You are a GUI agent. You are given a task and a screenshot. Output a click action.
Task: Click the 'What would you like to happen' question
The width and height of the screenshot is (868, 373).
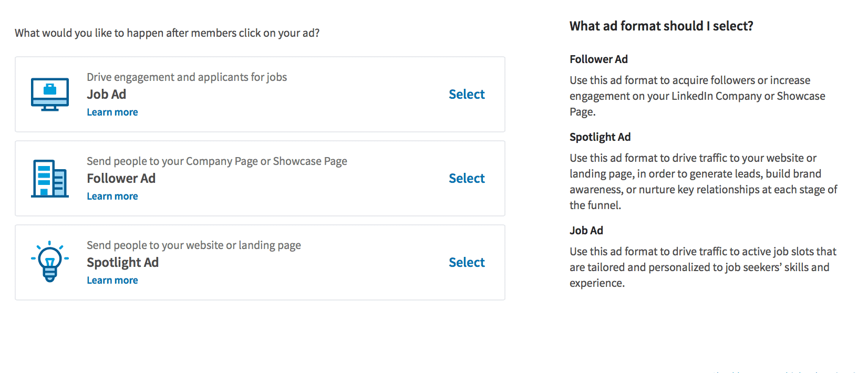click(x=167, y=33)
